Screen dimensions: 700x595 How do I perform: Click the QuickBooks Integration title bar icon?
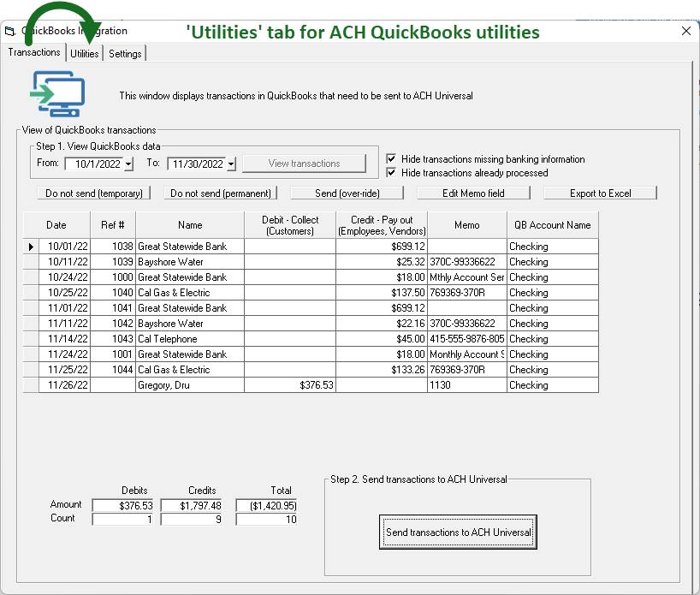10,32
